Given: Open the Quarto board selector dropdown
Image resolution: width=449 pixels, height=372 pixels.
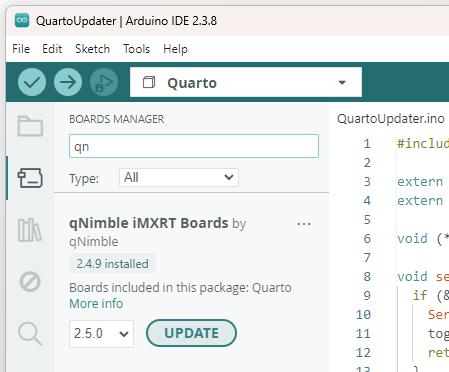Looking at the screenshot, I should click(246, 82).
